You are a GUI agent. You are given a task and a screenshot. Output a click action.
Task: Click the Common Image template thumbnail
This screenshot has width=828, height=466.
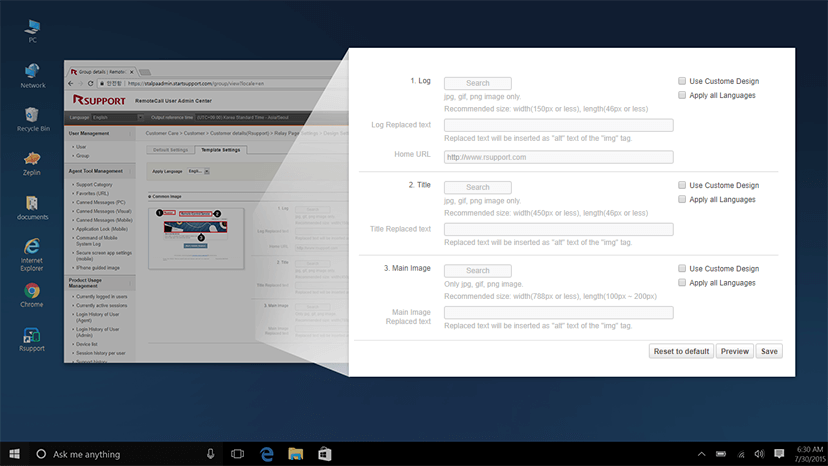tap(196, 238)
